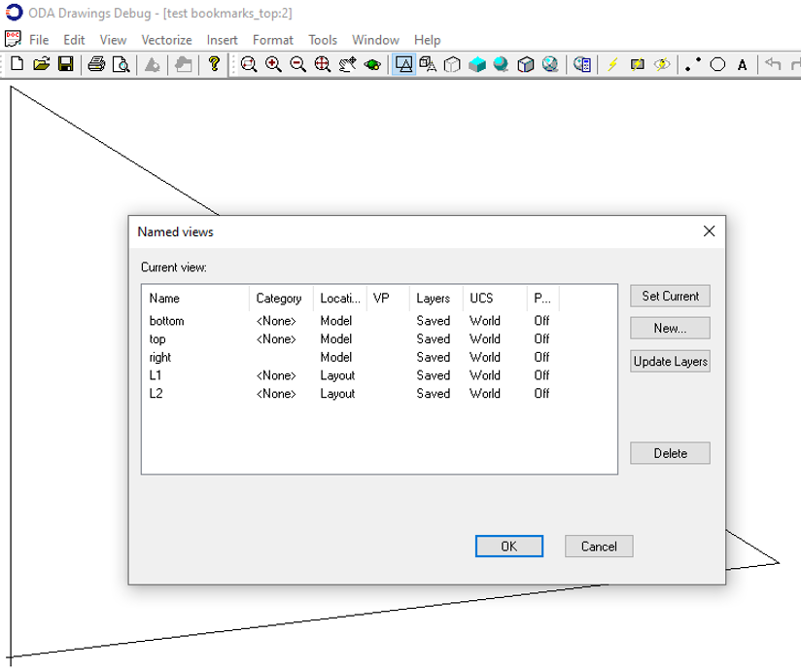Switch to Gouraud shaded rendering mode
The height and width of the screenshot is (672, 801).
500,67
